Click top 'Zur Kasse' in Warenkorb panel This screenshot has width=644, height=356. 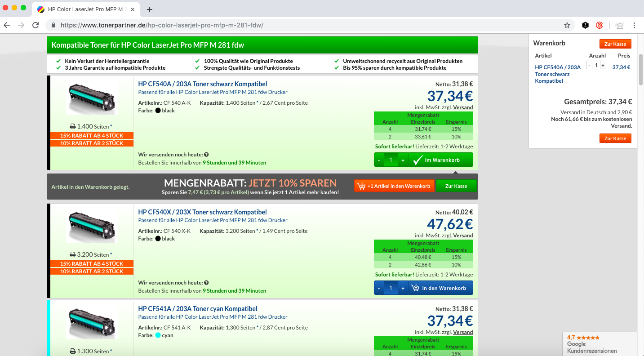click(615, 44)
